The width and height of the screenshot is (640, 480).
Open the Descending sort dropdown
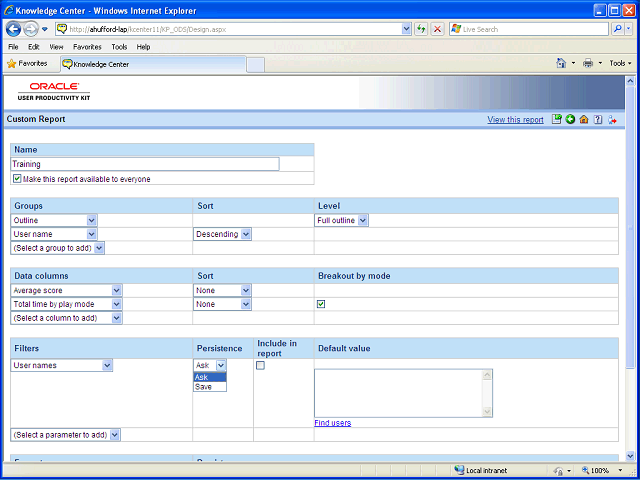(222, 234)
